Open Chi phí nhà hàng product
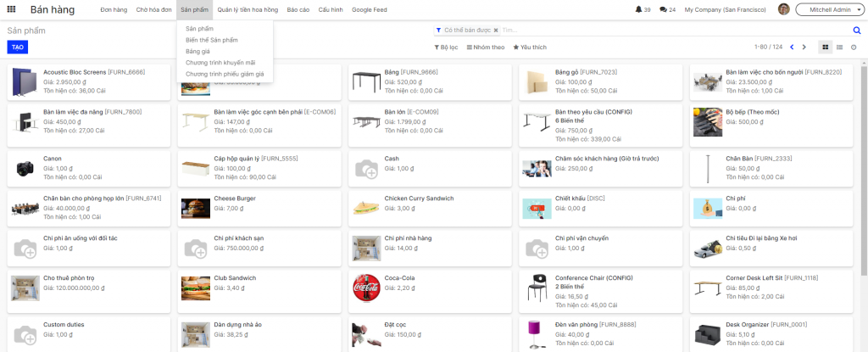Screen dimensions: 868x352 coord(430,249)
